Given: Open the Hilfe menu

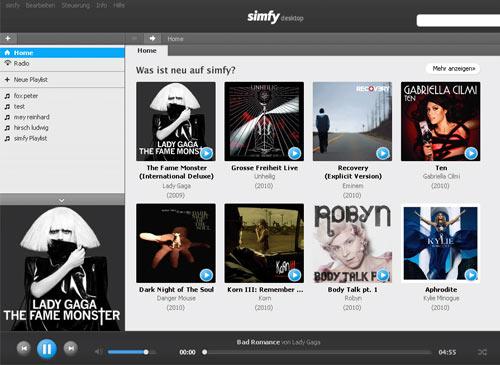Looking at the screenshot, I should (x=119, y=5).
